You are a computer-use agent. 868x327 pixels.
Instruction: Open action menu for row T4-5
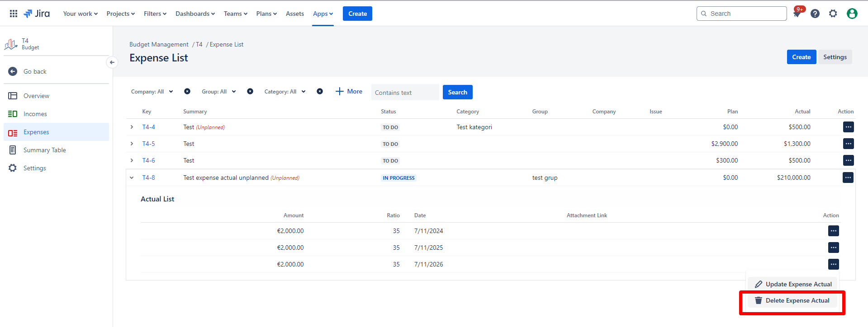(849, 144)
